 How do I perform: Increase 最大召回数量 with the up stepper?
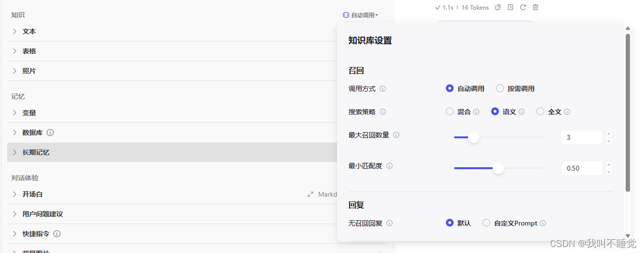(x=609, y=134)
